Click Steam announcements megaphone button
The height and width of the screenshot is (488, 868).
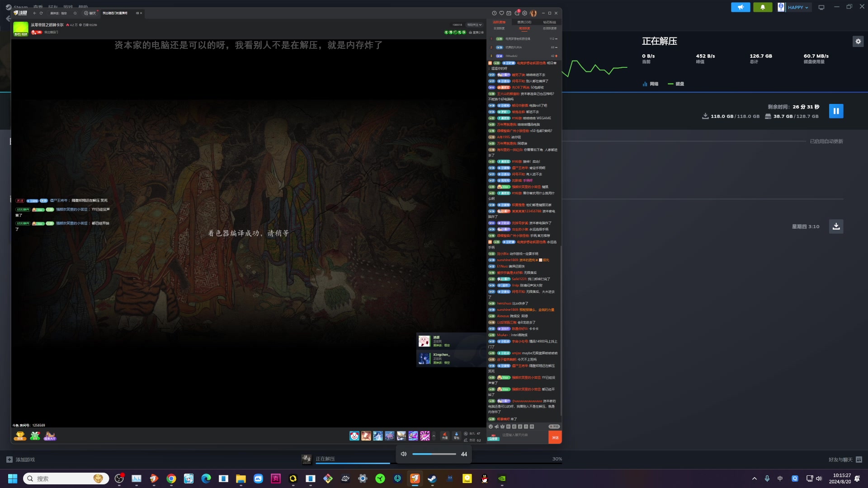pyautogui.click(x=741, y=7)
